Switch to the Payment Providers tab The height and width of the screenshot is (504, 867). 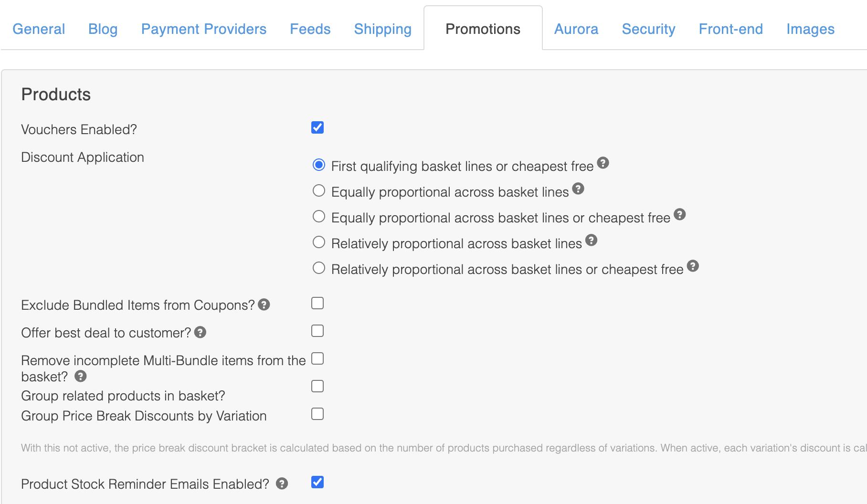204,29
